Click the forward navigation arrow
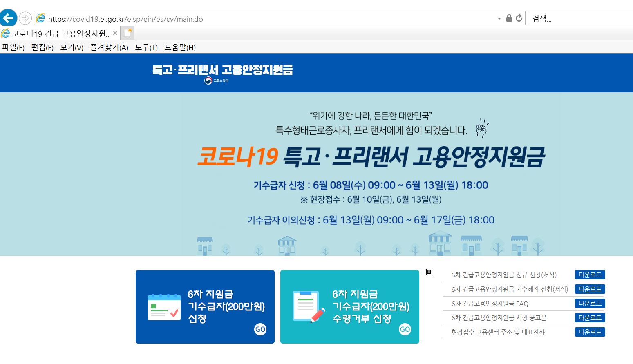 pos(25,18)
